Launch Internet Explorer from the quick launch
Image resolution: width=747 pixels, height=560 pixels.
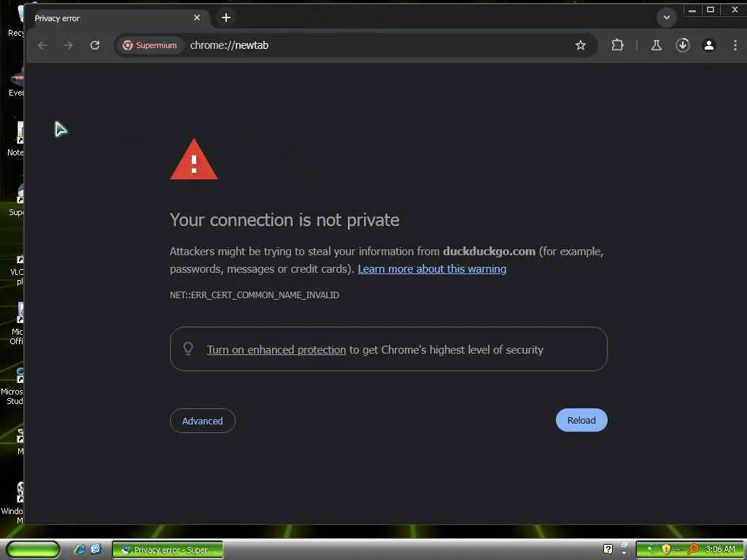click(80, 550)
